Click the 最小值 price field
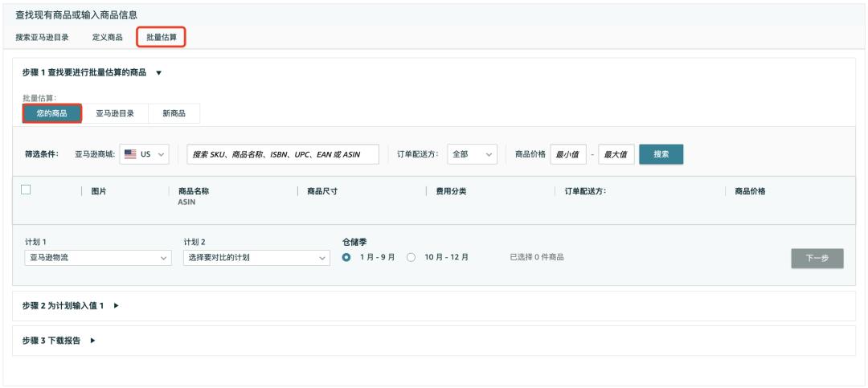The image size is (868, 388). [x=568, y=154]
